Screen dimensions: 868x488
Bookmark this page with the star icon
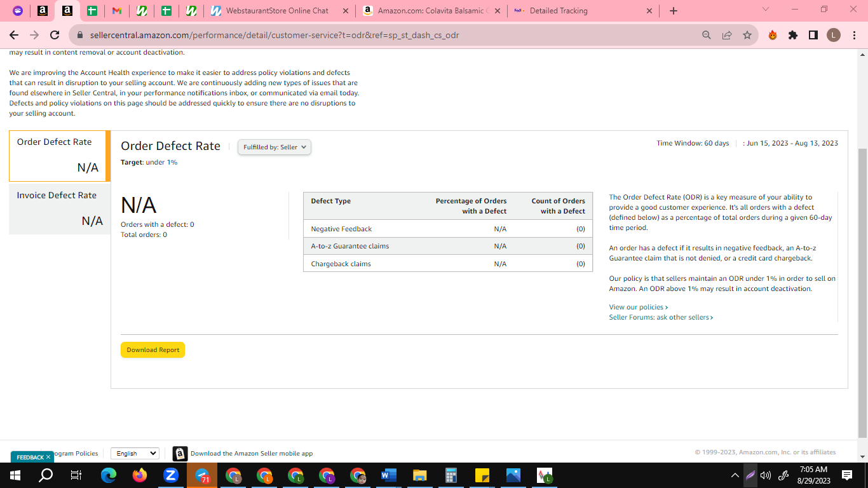747,36
